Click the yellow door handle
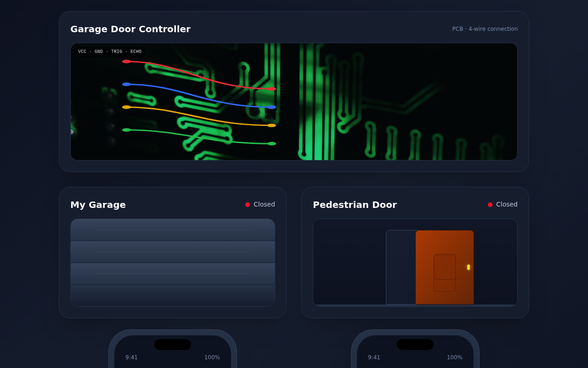Screen dimensions: 588x368 469,267
